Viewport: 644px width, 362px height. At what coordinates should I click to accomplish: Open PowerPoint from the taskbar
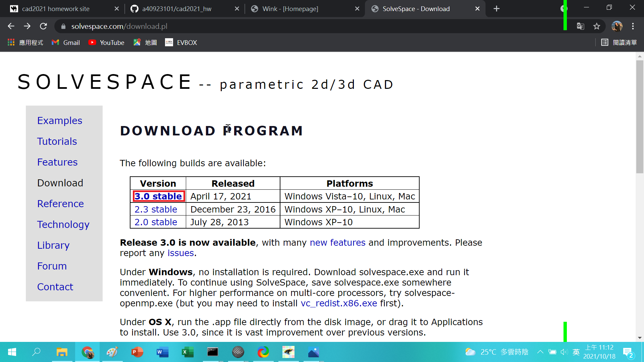click(137, 352)
